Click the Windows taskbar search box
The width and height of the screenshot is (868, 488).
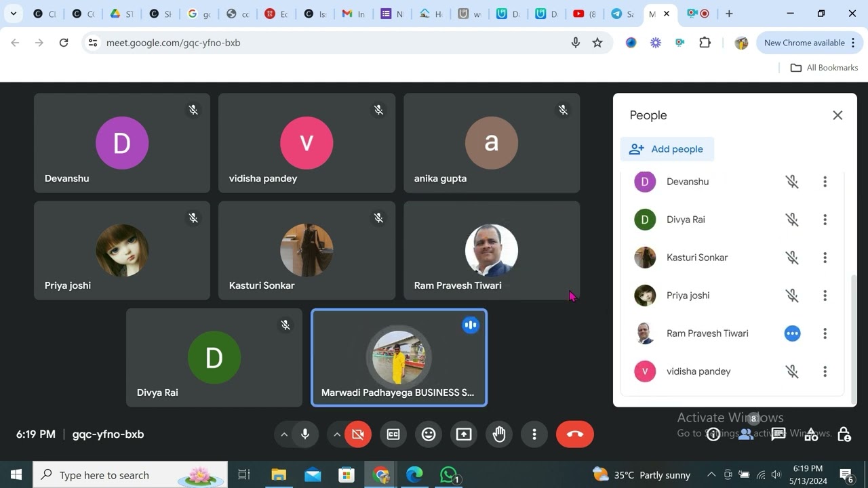(130, 475)
